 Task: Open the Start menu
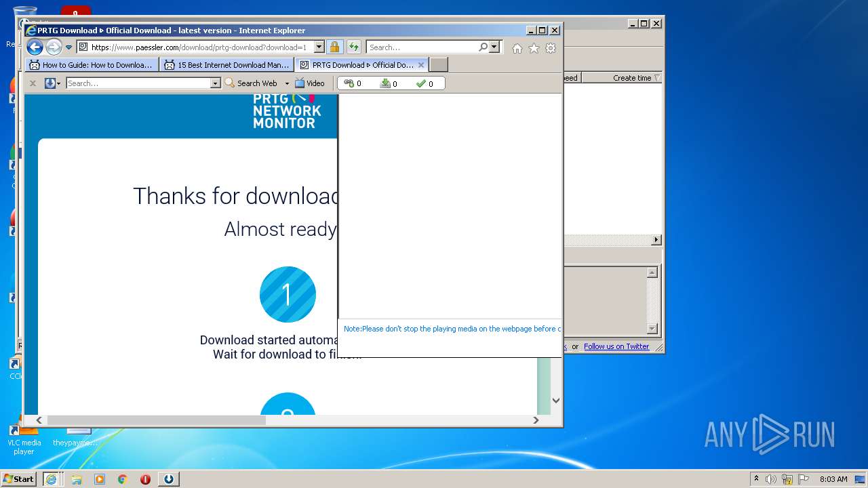[x=19, y=479]
